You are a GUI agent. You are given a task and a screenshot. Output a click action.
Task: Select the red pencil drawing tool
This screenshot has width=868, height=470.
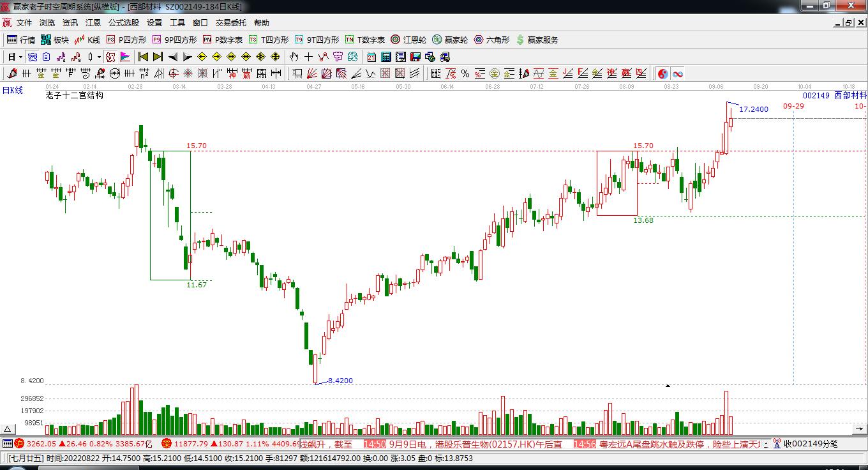click(11, 73)
